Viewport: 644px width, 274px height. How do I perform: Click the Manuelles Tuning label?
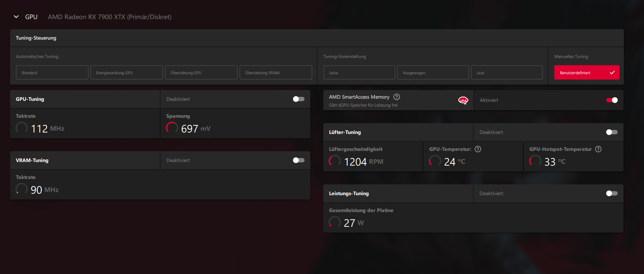click(571, 57)
